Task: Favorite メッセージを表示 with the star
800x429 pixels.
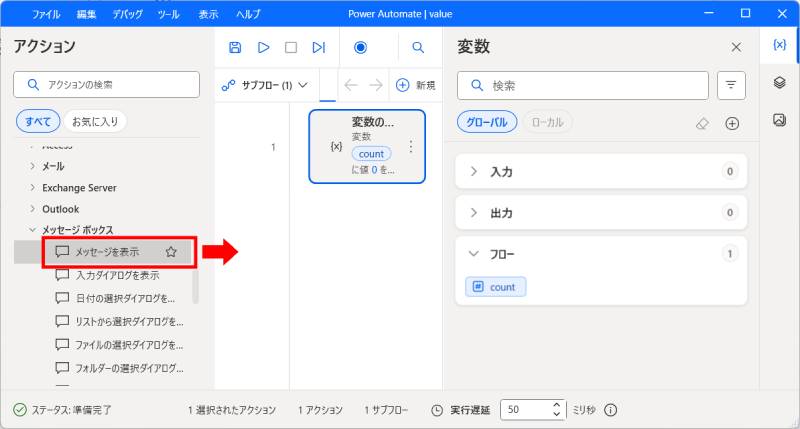Action: point(171,251)
